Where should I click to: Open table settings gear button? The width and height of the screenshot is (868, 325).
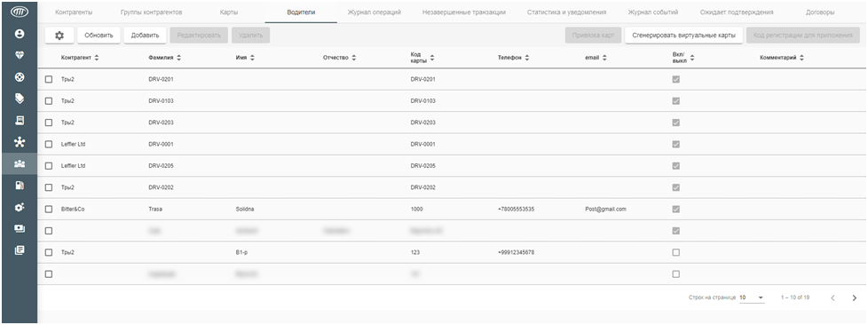click(x=59, y=35)
